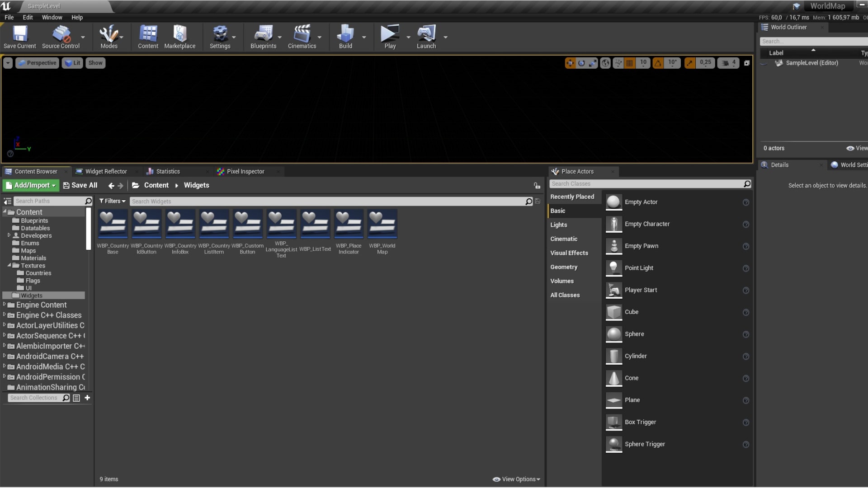This screenshot has height=488, width=868.
Task: Click the Add/Import button
Action: point(31,185)
